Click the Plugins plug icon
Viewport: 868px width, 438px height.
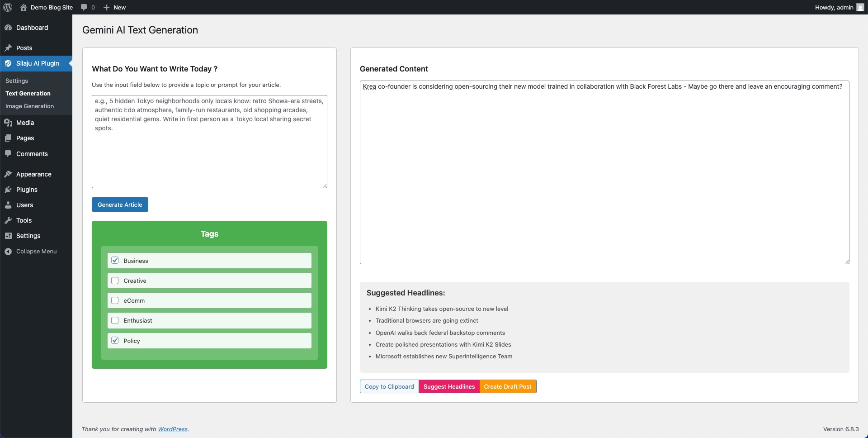coord(8,190)
